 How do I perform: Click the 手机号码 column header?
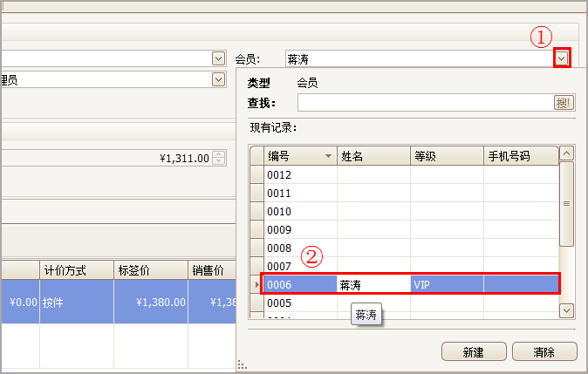(x=521, y=156)
